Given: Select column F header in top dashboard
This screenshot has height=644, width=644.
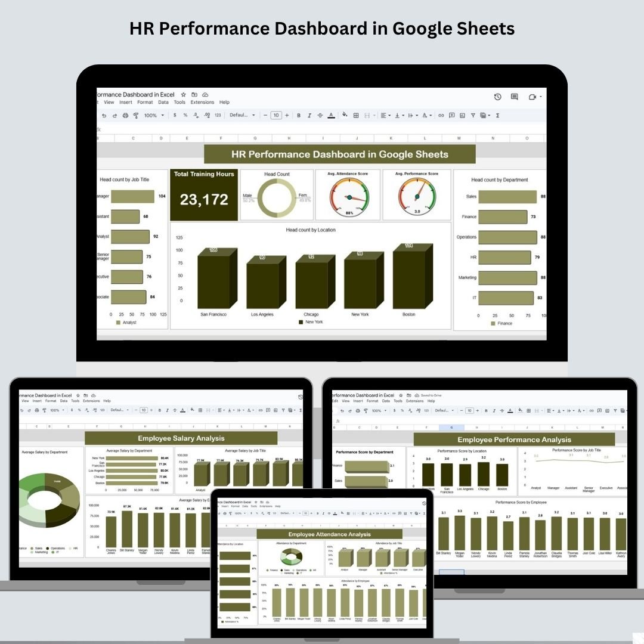Looking at the screenshot, I should pyautogui.click(x=221, y=138).
